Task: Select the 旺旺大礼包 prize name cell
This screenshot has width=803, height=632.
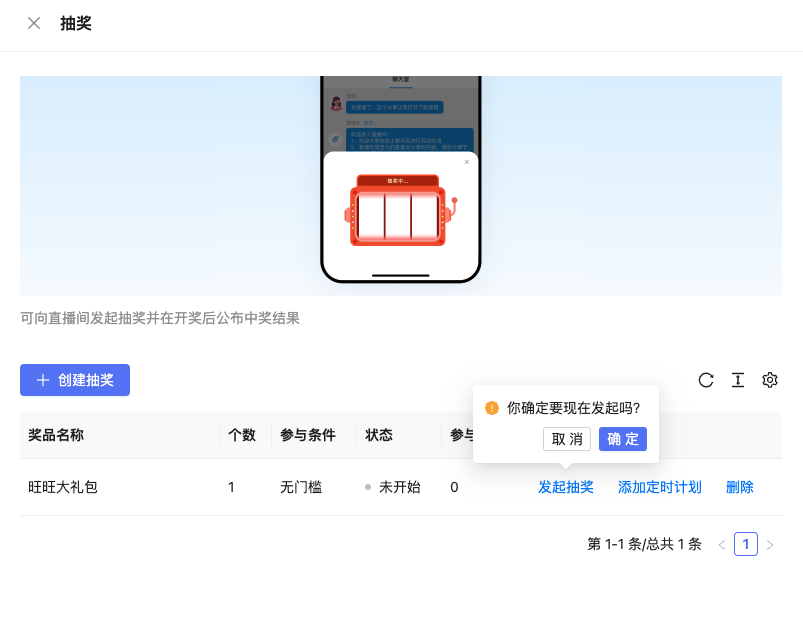Action: (63, 487)
